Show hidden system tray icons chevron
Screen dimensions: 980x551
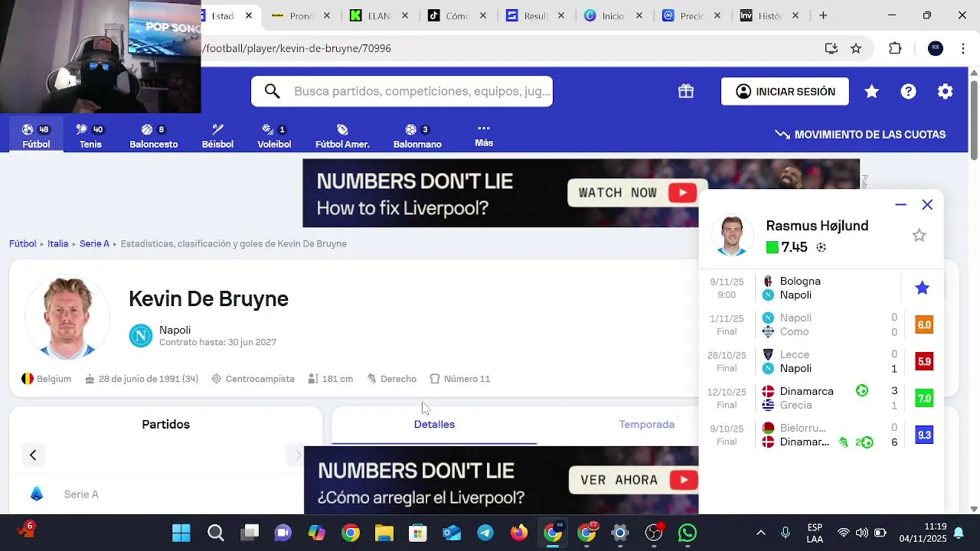pyautogui.click(x=760, y=533)
